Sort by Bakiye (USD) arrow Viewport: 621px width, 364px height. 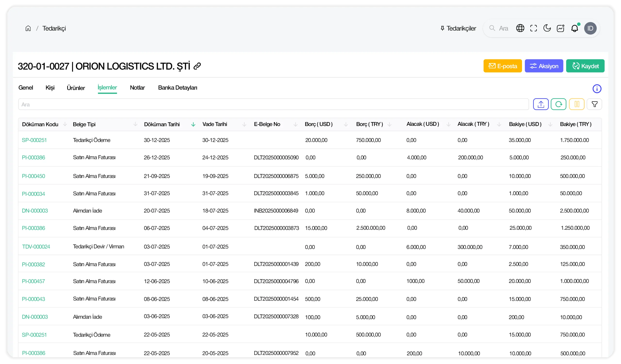pos(550,124)
